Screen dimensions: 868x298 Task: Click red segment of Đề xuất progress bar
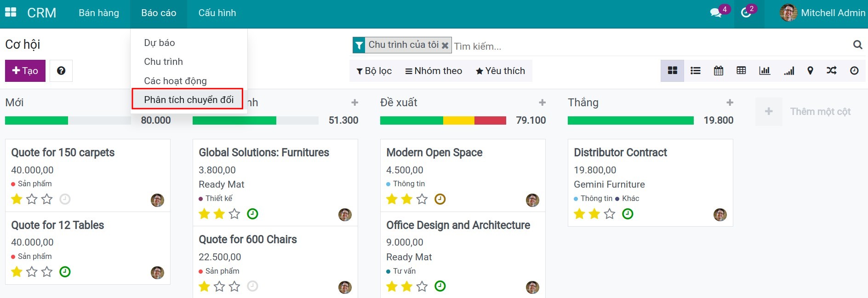tap(490, 120)
